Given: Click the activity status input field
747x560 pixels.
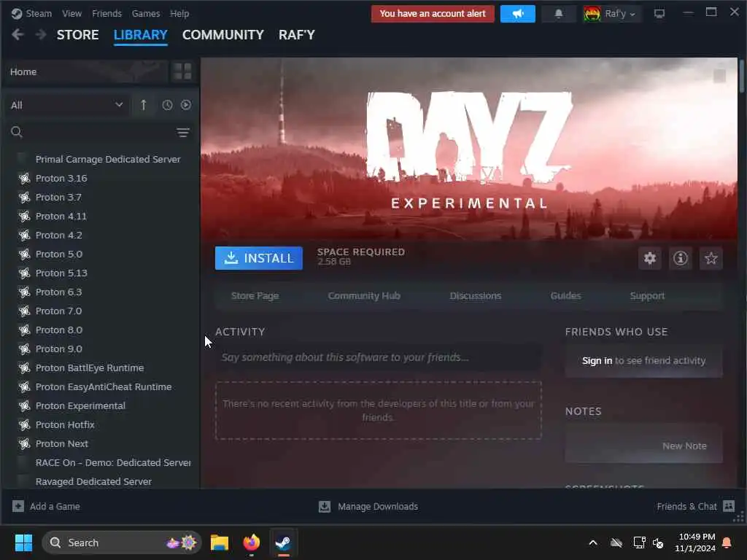Looking at the screenshot, I should coord(379,357).
